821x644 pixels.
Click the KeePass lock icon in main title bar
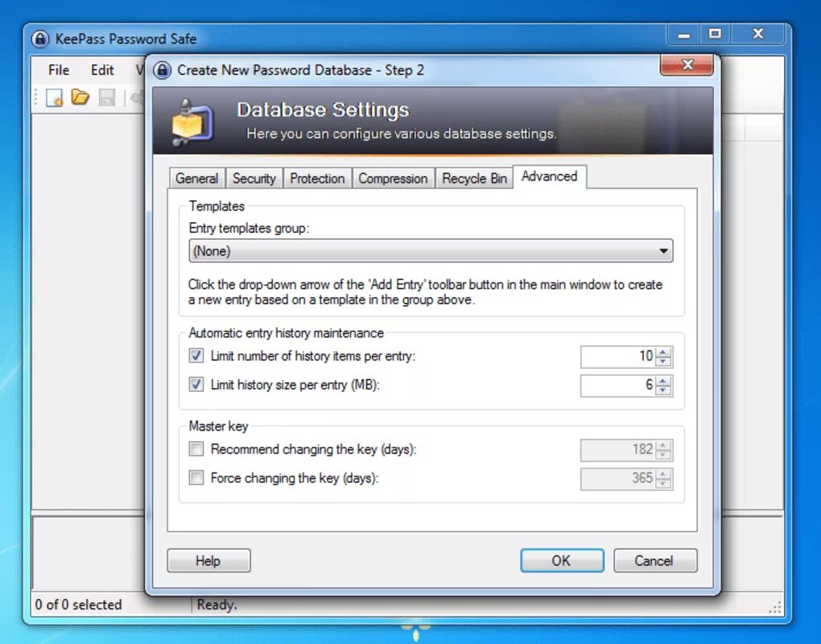[x=40, y=39]
